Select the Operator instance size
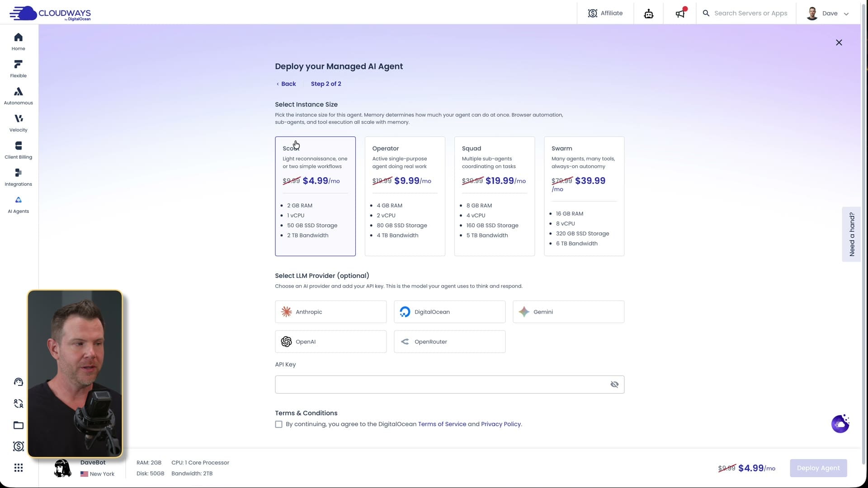Screen dimensions: 868x488 [x=405, y=196]
